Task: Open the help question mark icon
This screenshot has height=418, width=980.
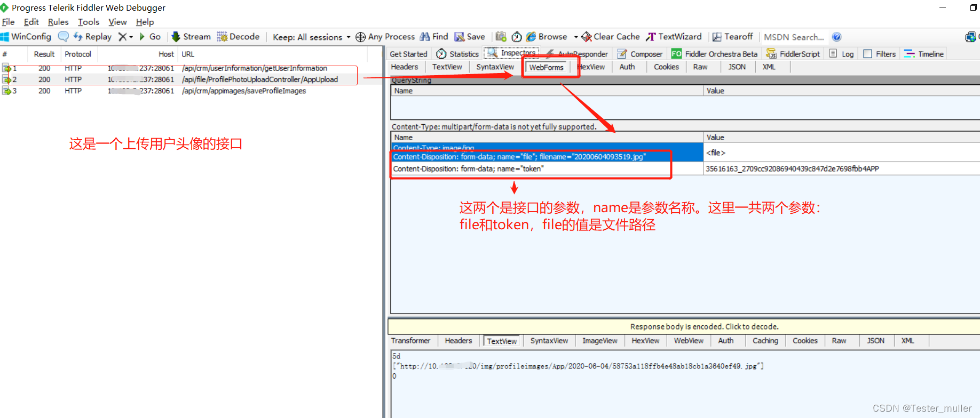Action: pos(836,37)
